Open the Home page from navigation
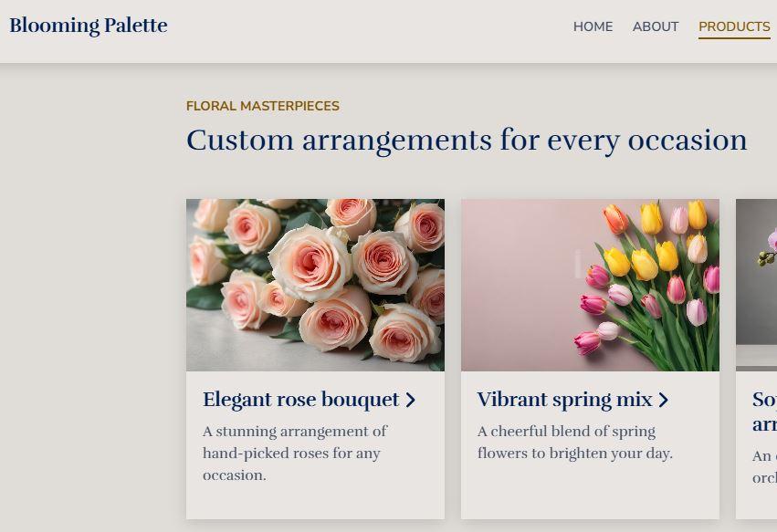Screen dimensions: 777x532 [x=593, y=26]
